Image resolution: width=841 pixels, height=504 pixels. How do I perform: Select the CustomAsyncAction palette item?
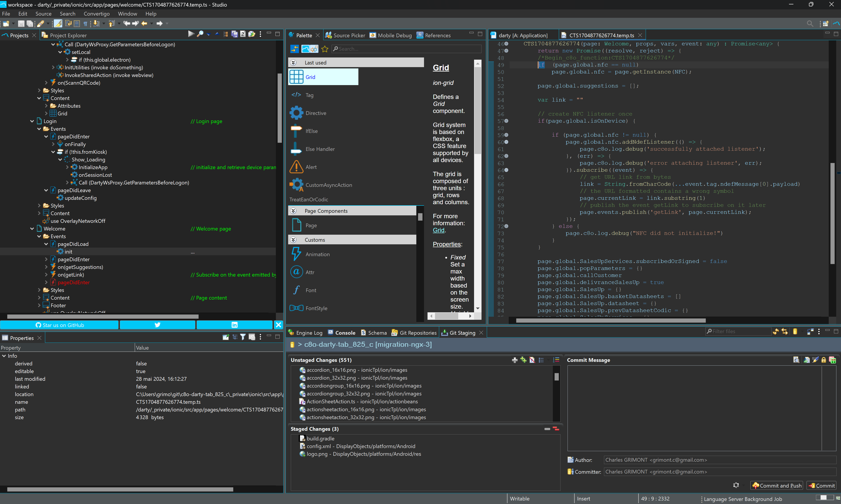(x=321, y=185)
